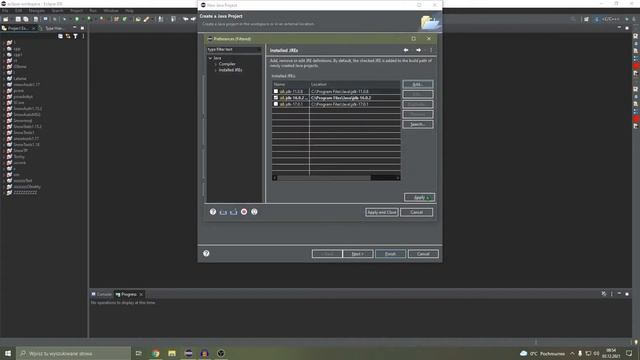This screenshot has height=360, width=640.
Task: Click Collapse All in Project Explorer
Action: (x=60, y=36)
